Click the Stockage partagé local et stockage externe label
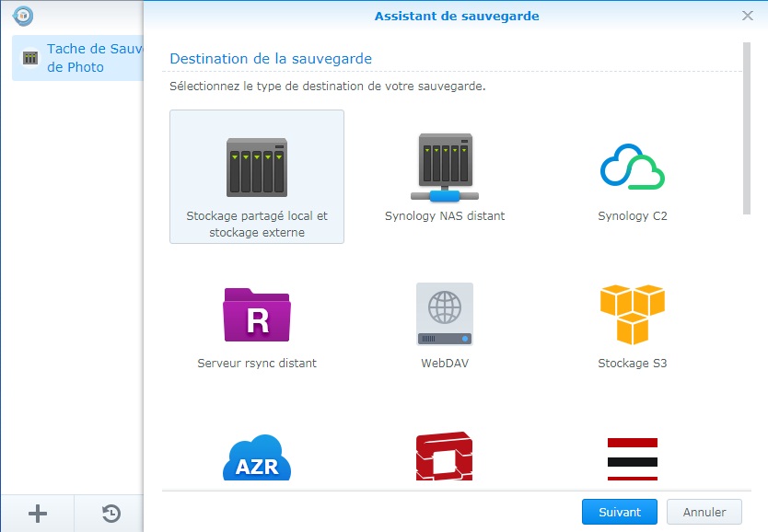This screenshot has width=768, height=532. [x=257, y=225]
